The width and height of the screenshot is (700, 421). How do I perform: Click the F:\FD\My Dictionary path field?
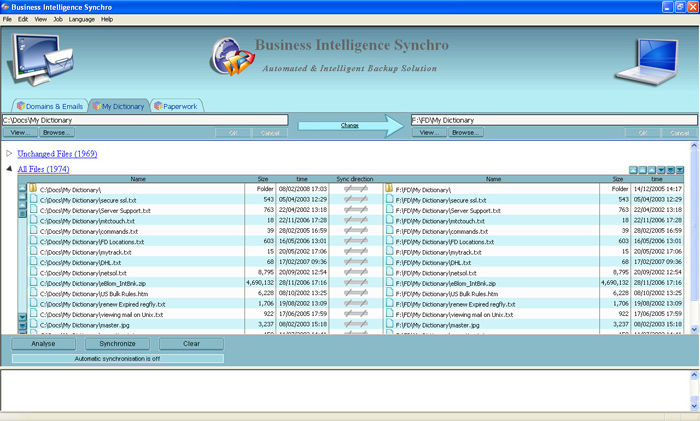554,120
